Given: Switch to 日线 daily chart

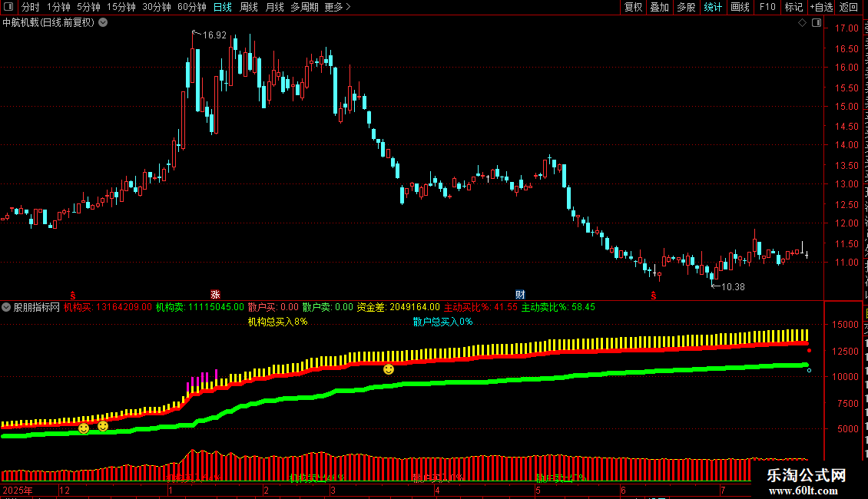Looking at the screenshot, I should [x=223, y=7].
